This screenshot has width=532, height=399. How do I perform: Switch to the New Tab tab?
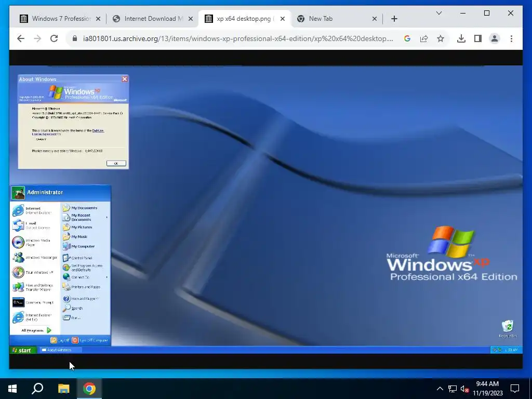(x=337, y=19)
